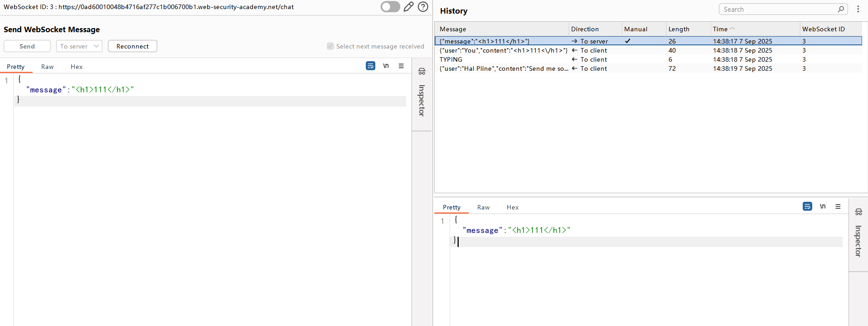Screen dimensions: 868x326
Task: Show non-printable characters in left editor
Action: (386, 66)
